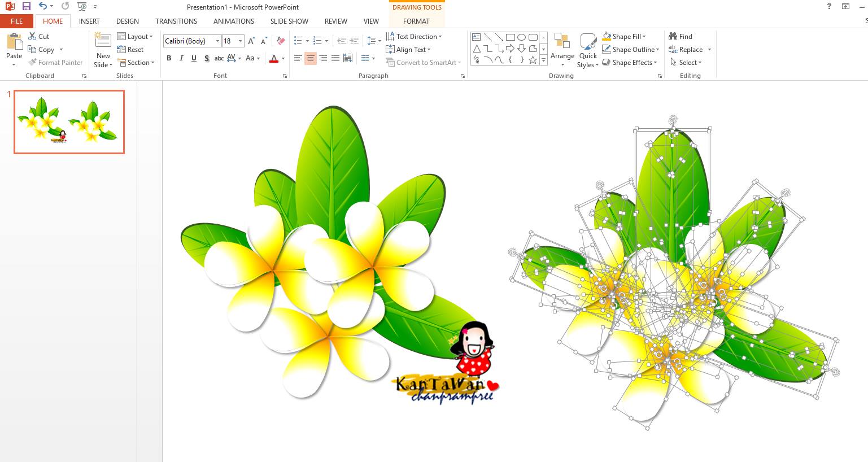Start slide show from beginning icon

tap(82, 7)
